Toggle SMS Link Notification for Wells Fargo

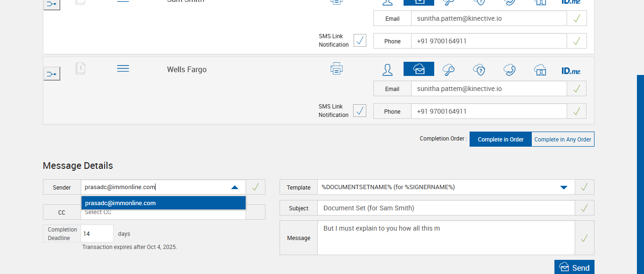click(x=360, y=110)
